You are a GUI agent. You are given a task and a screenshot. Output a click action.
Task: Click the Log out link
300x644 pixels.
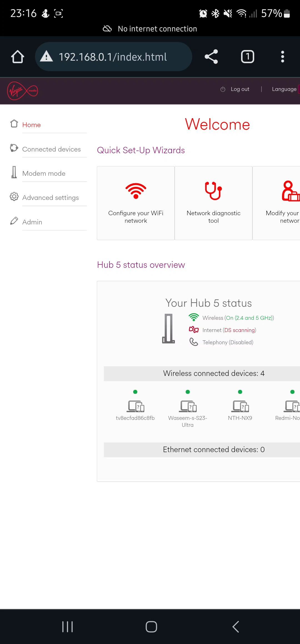pyautogui.click(x=240, y=89)
